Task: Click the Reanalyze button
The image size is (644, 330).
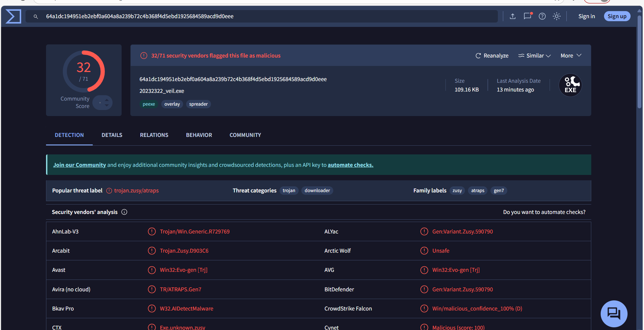Action: pyautogui.click(x=492, y=56)
